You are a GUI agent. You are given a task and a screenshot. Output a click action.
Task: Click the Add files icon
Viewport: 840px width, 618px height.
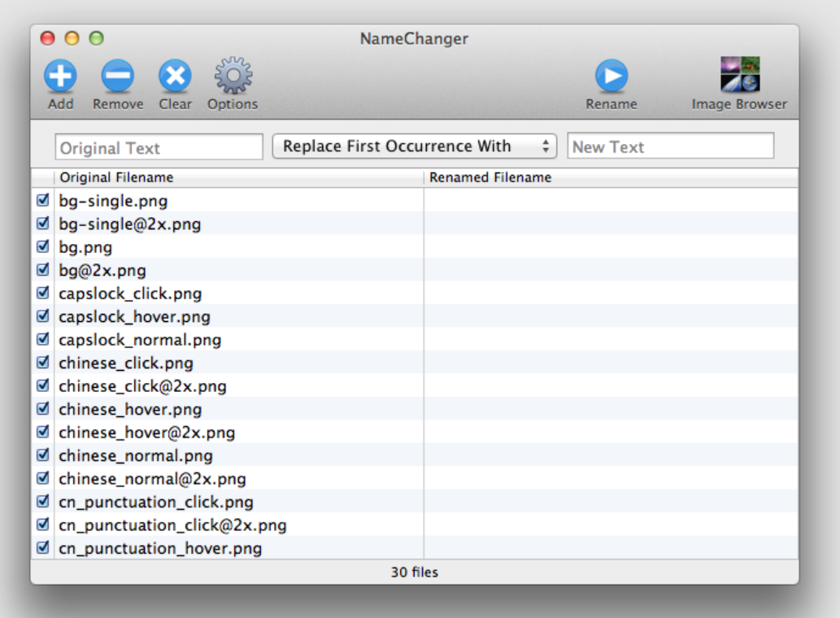click(x=60, y=76)
